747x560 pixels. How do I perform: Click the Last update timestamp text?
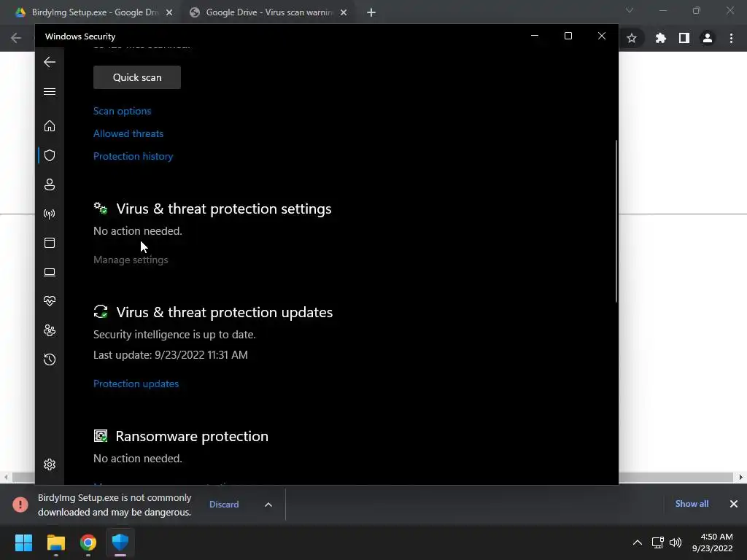171,355
